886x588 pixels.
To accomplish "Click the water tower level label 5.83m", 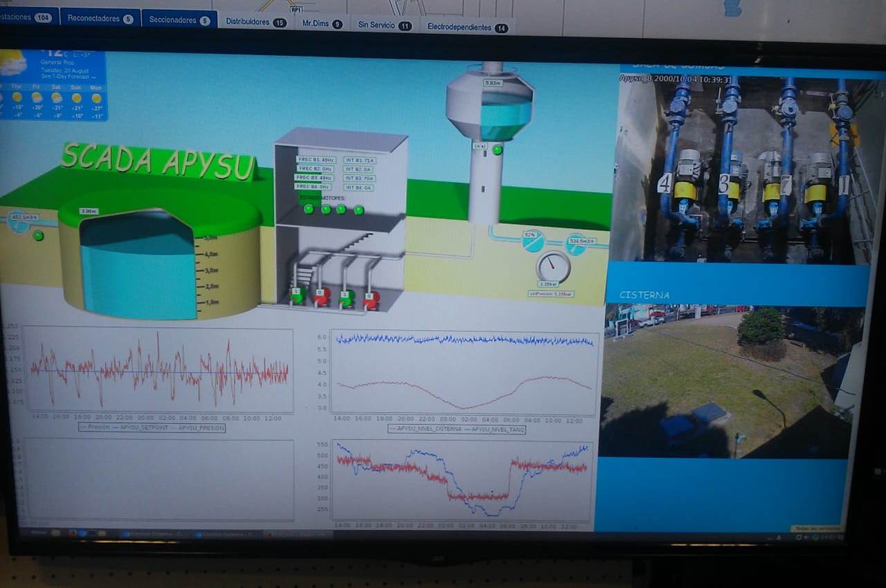I will 492,83.
